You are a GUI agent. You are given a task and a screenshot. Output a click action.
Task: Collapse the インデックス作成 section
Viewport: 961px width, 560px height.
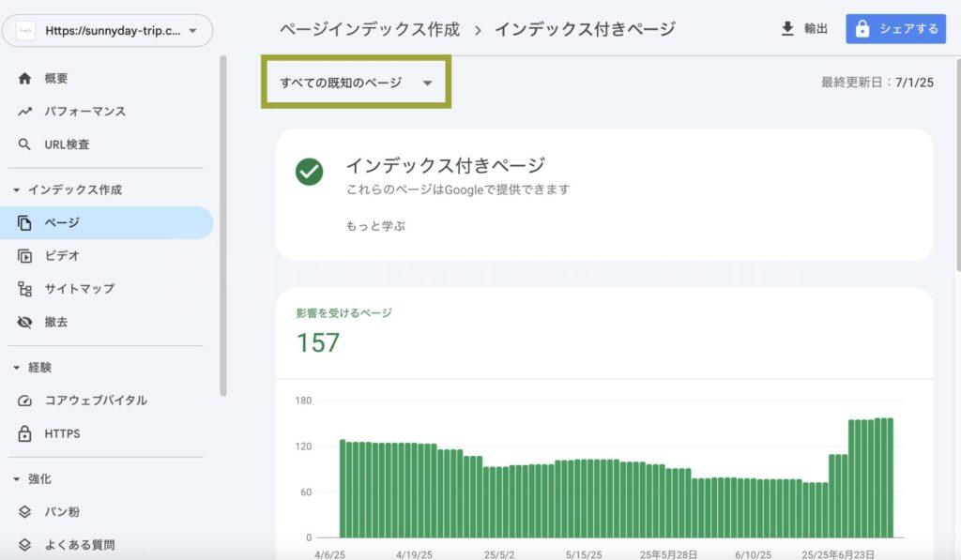17,190
